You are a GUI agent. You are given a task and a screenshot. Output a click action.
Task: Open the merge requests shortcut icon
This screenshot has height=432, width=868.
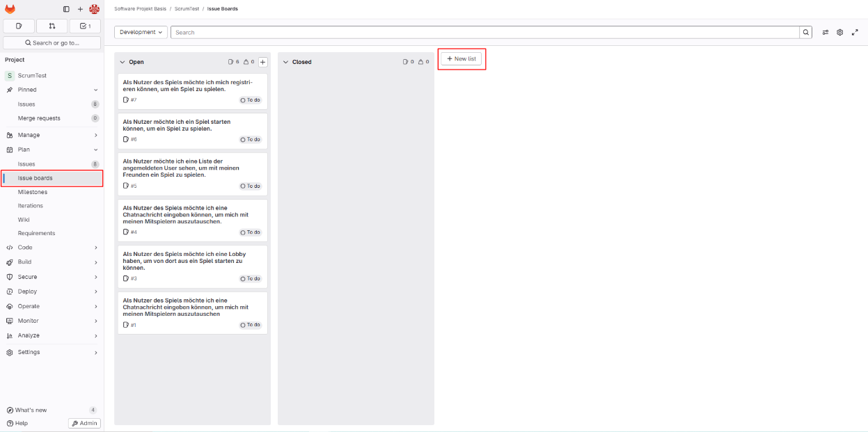pos(52,26)
